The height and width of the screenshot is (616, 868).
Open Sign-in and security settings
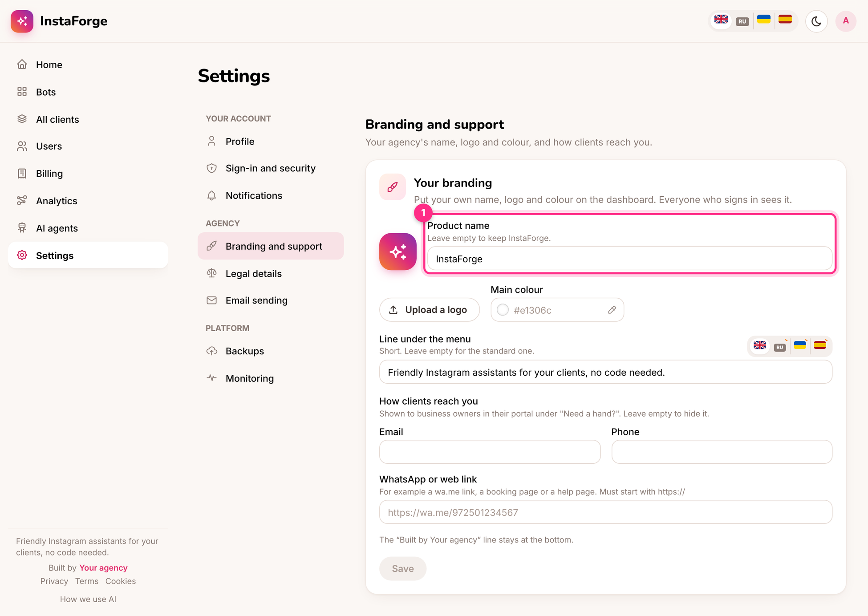271,168
